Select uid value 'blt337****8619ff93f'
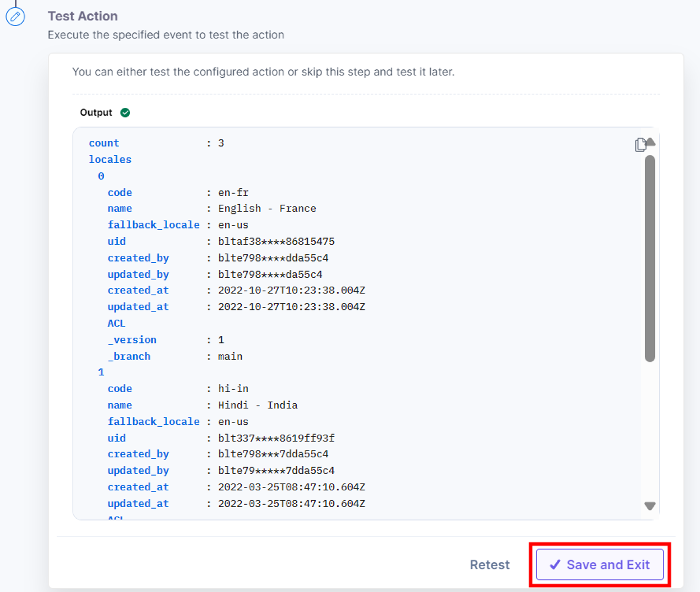Screen dimensions: 700x592 276,438
